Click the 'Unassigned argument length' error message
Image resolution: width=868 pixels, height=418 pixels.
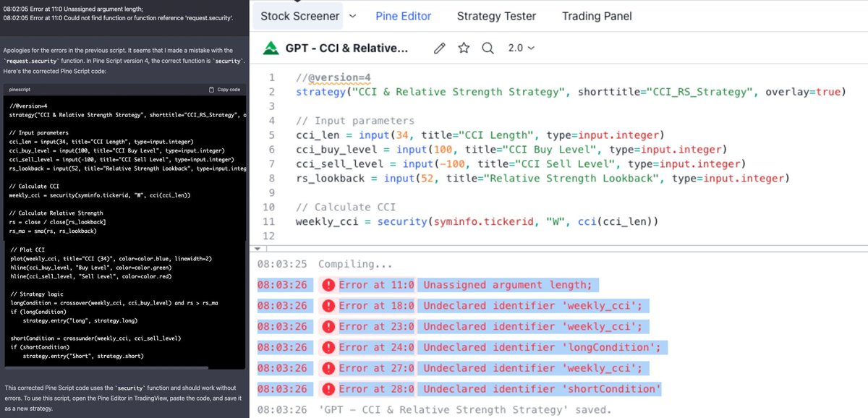(508, 285)
